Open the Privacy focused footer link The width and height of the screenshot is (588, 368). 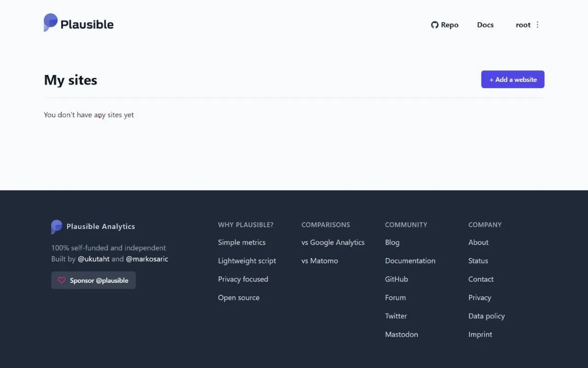(243, 279)
